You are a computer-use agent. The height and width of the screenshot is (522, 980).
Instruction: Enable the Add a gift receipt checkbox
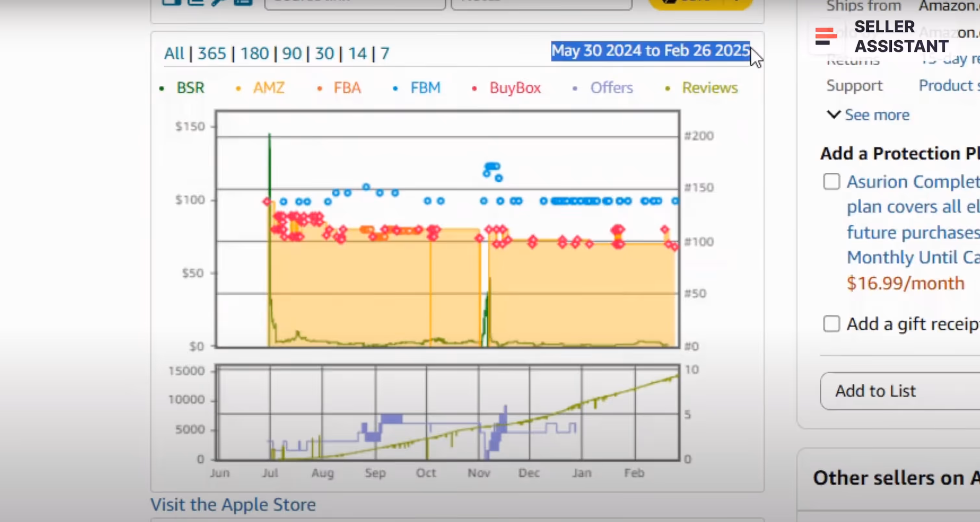pyautogui.click(x=832, y=324)
